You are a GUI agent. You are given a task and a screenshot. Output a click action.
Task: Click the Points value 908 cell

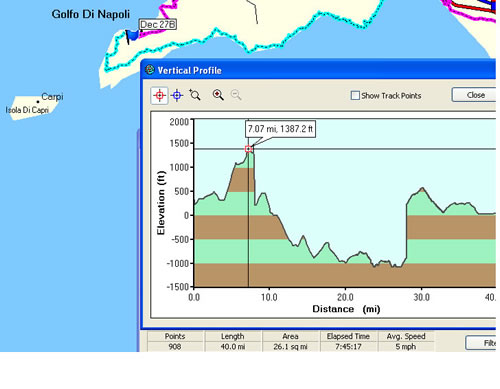(175, 347)
